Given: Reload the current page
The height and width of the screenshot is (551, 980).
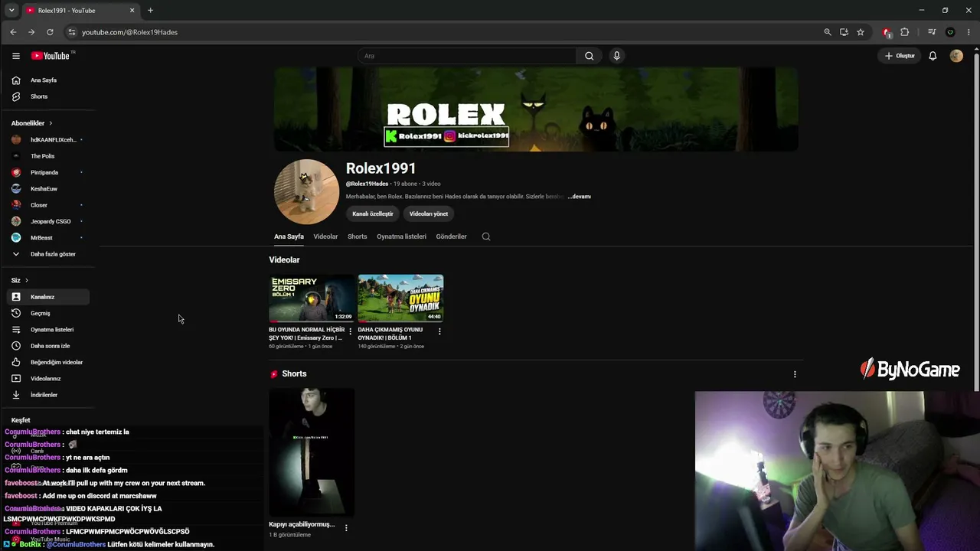Looking at the screenshot, I should [50, 32].
